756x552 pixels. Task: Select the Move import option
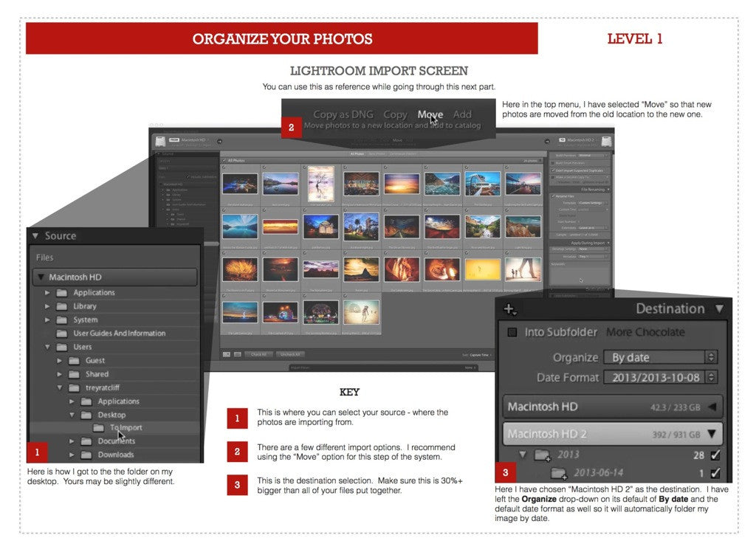pos(430,114)
